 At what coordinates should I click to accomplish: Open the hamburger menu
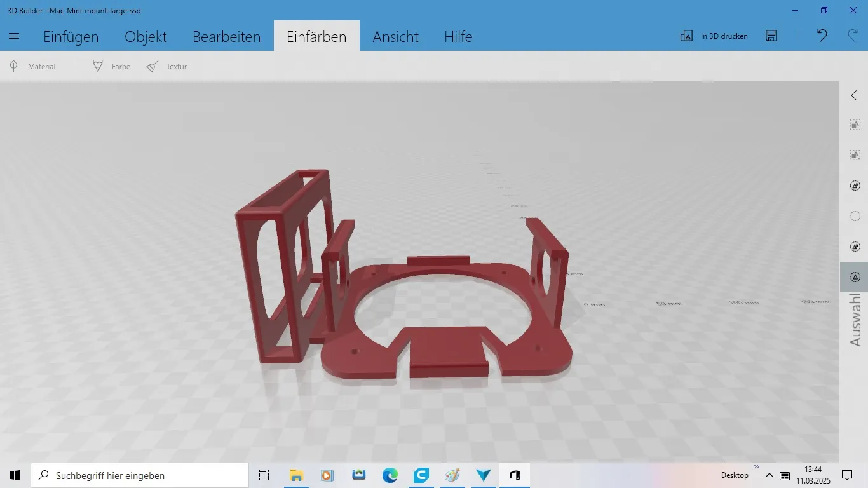(x=14, y=36)
